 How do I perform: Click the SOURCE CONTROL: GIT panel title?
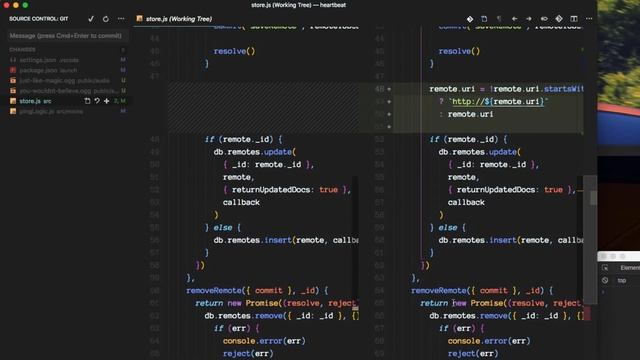pos(39,19)
